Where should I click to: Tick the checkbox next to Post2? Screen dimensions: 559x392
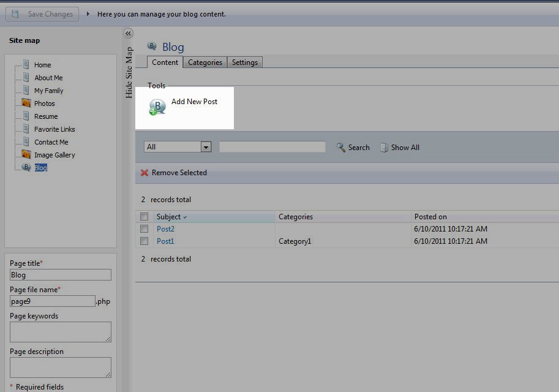click(x=144, y=229)
